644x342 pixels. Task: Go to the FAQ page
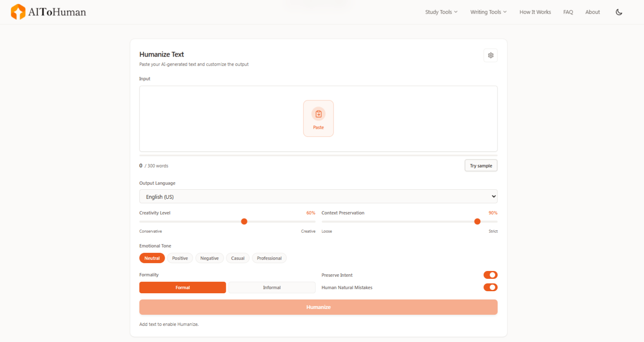568,12
